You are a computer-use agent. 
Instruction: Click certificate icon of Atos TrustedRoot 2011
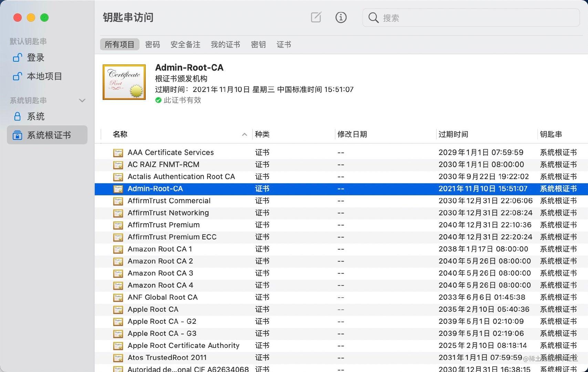coord(118,358)
